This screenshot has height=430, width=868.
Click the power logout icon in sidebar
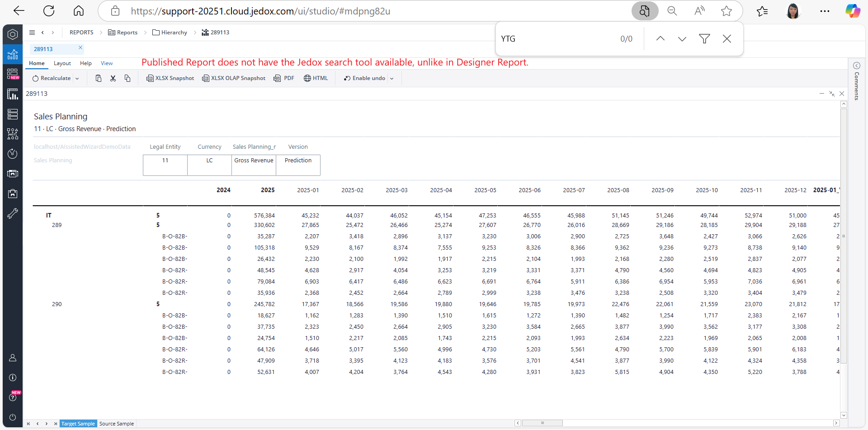point(13,417)
